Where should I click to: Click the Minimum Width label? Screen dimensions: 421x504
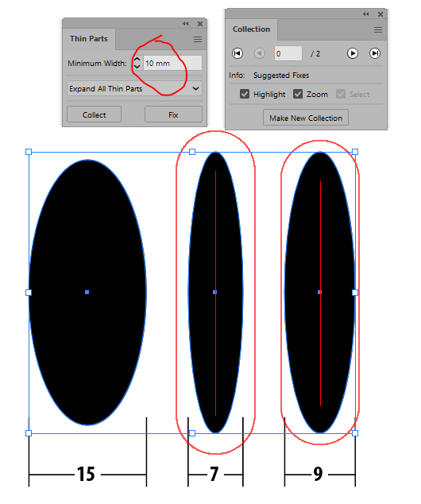[x=97, y=64]
